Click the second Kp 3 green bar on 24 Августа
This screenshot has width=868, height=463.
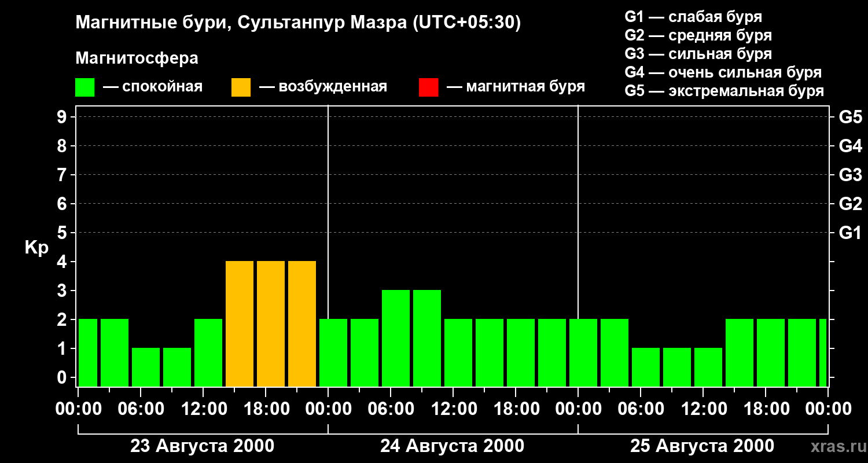(427, 338)
